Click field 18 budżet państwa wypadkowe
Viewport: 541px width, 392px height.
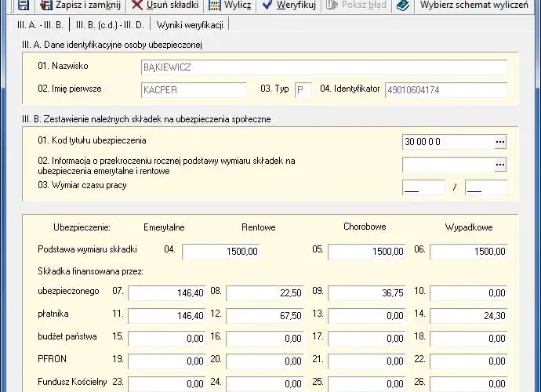pos(469,339)
